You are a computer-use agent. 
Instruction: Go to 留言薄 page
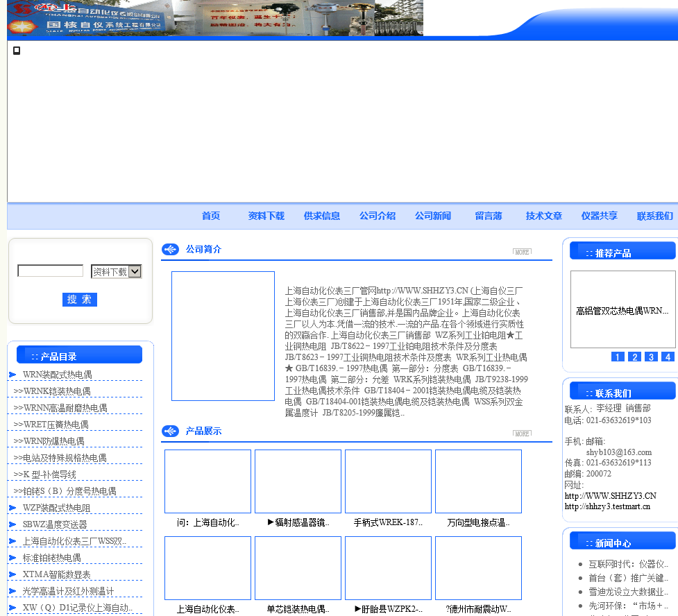(x=488, y=216)
